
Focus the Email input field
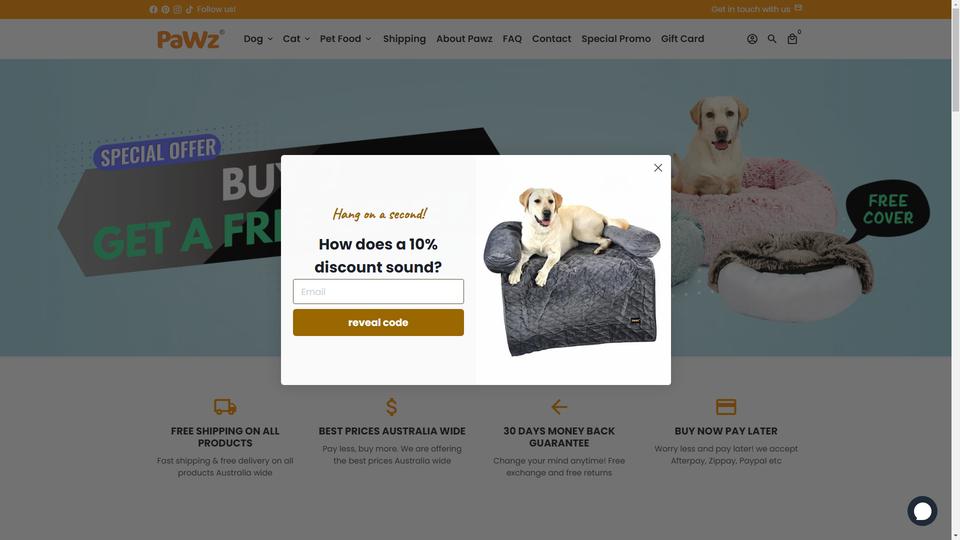(378, 291)
